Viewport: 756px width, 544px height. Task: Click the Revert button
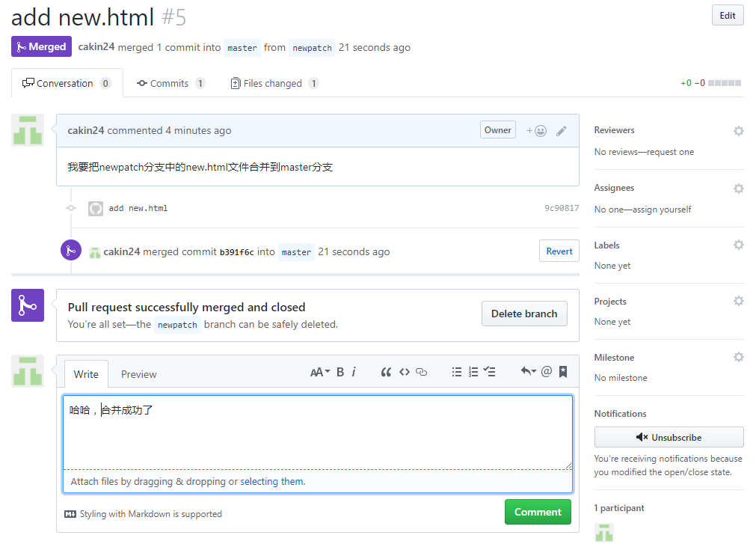pyautogui.click(x=559, y=251)
